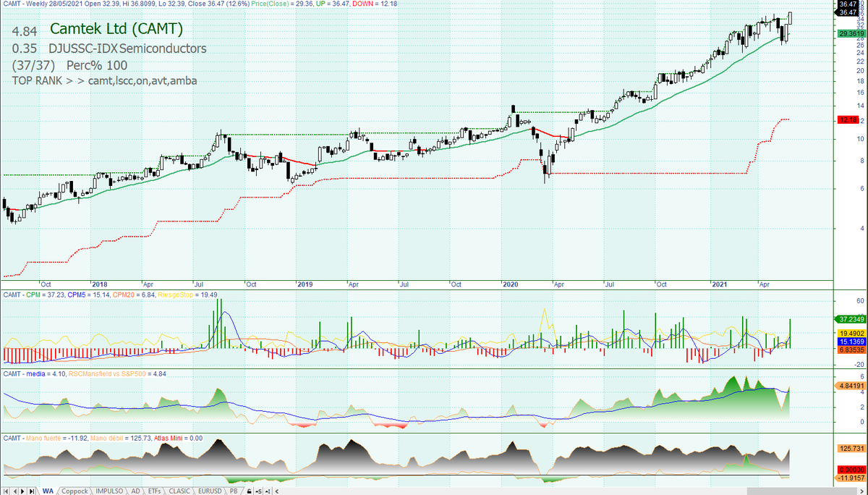Click the 2020 year label on time axis
Viewport: 868px width, 495px height.
pos(511,284)
